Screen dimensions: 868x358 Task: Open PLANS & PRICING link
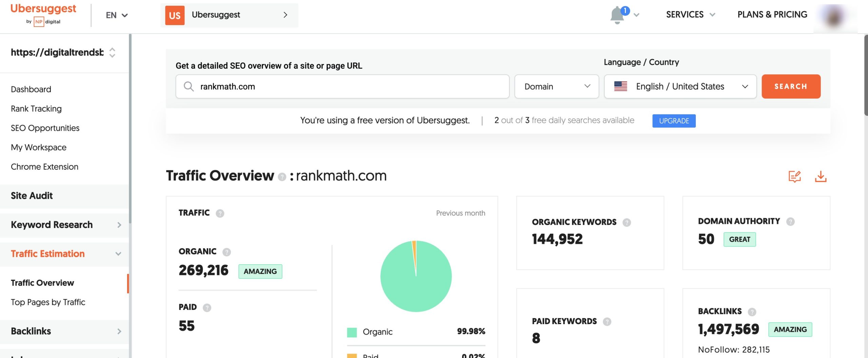tap(772, 15)
